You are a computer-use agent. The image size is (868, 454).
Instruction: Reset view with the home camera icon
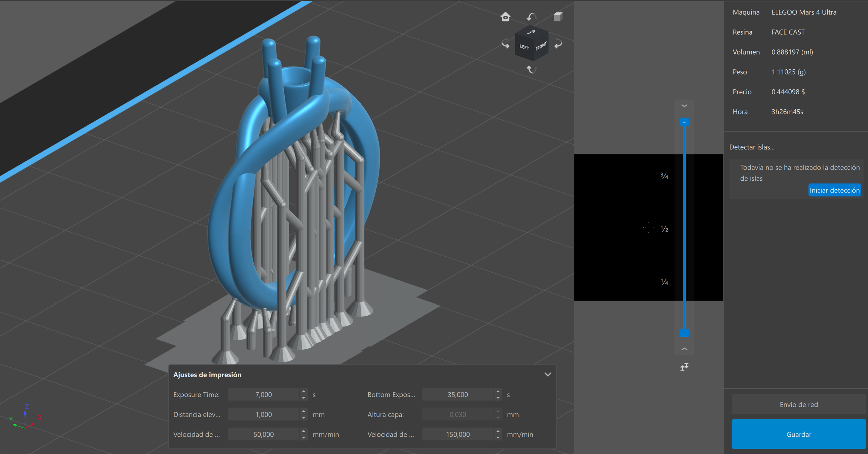coord(506,17)
